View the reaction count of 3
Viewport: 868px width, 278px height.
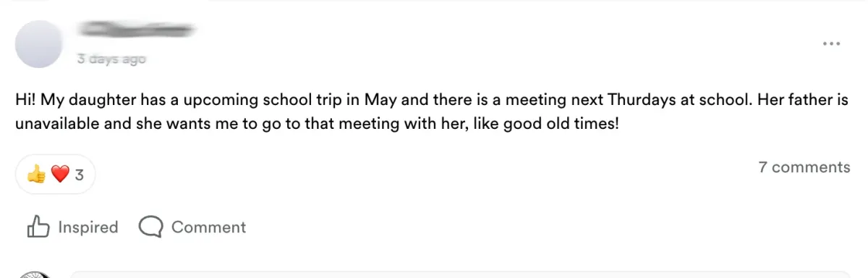tap(80, 174)
